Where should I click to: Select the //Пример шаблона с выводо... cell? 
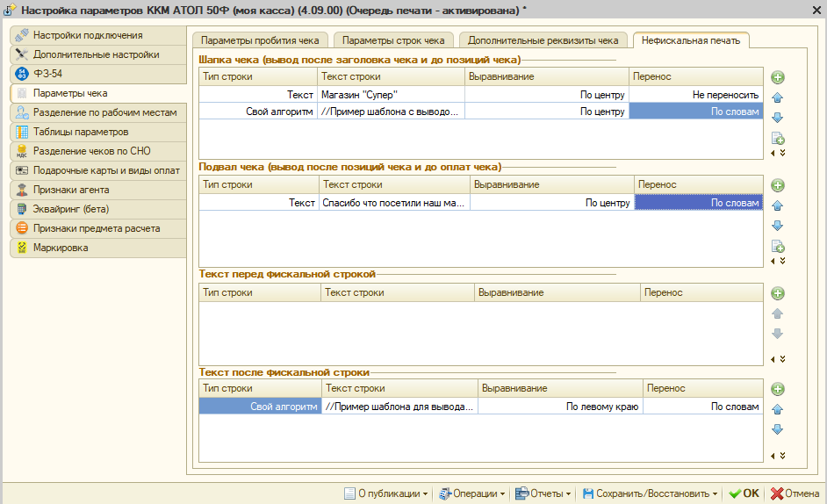click(391, 112)
